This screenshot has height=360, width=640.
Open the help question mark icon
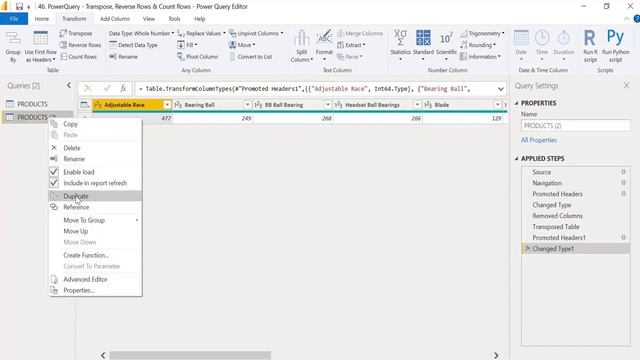tap(636, 19)
